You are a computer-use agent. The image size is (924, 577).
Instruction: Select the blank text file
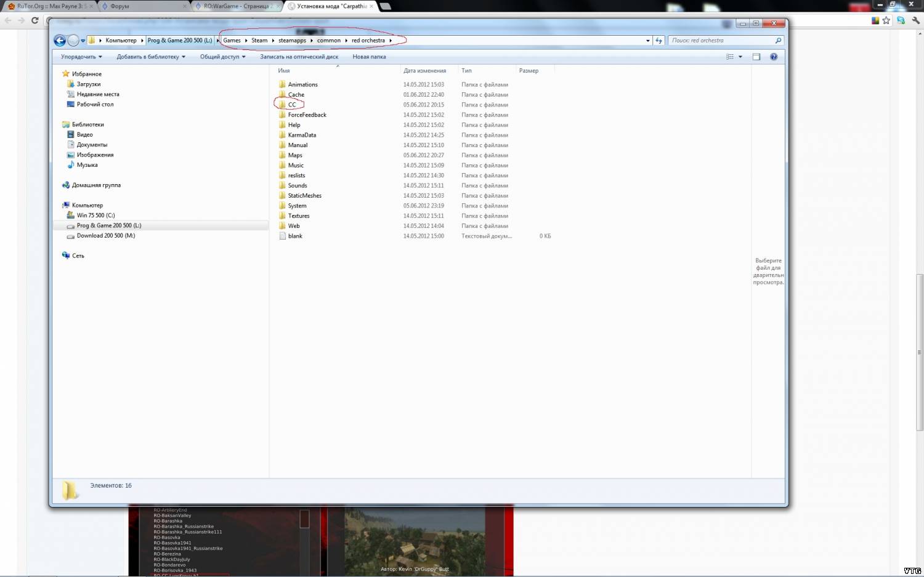[x=295, y=236]
